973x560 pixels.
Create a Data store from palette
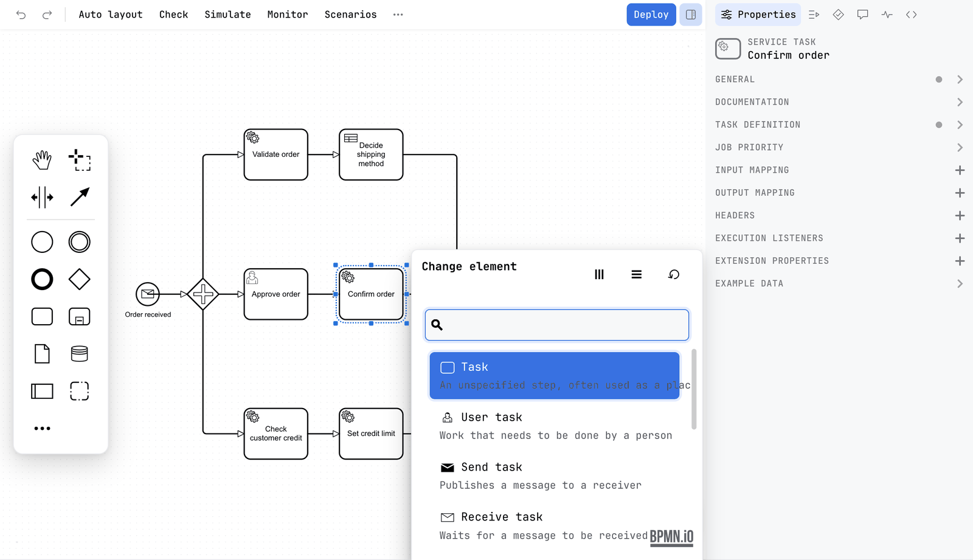[80, 354]
